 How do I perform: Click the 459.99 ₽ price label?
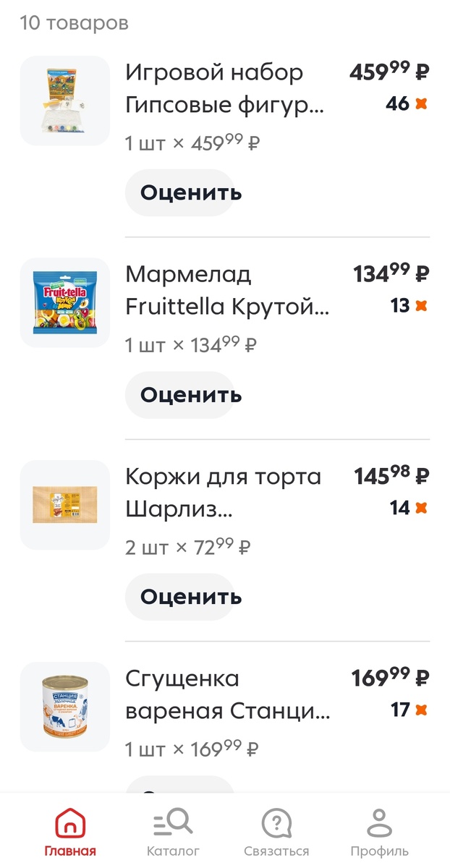click(x=388, y=72)
